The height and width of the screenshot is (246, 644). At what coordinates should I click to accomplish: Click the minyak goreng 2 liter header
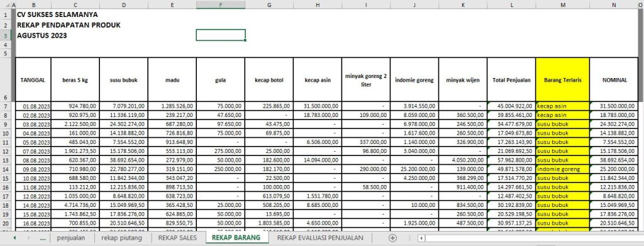(366, 80)
